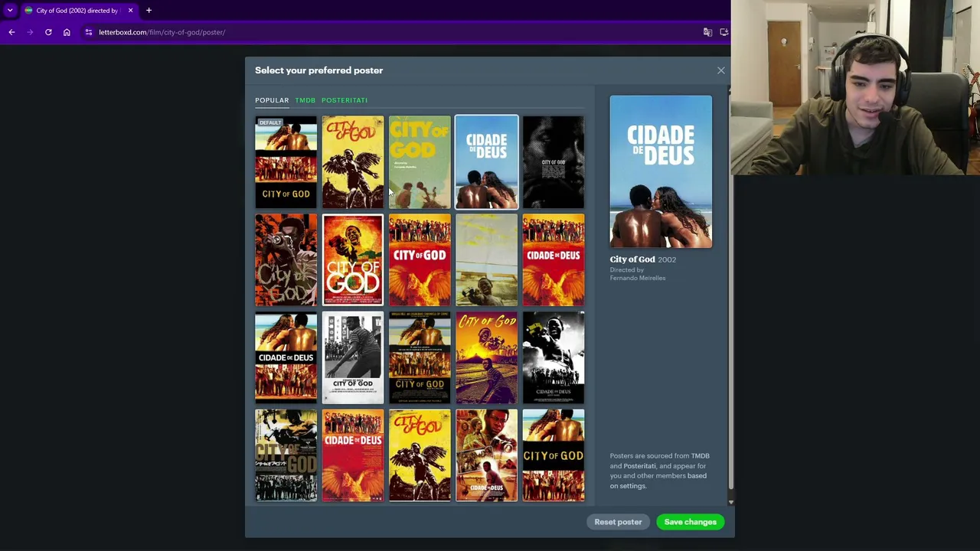
Task: Choose the City of God poster with flaming chicken
Action: pyautogui.click(x=420, y=260)
